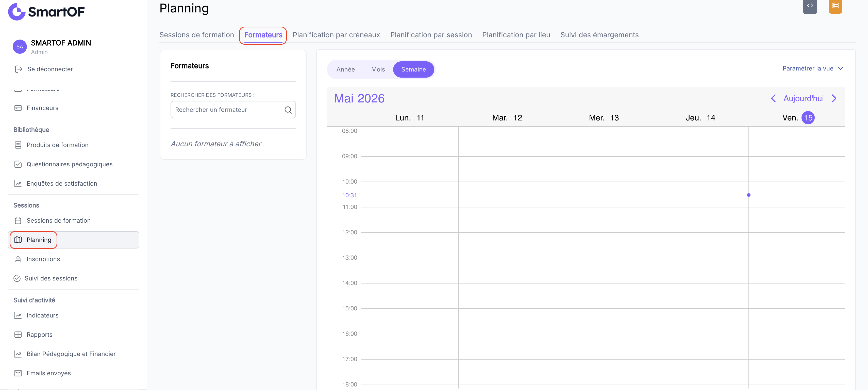Go to next week arrow
Screen dimensions: 868x390
coord(834,98)
